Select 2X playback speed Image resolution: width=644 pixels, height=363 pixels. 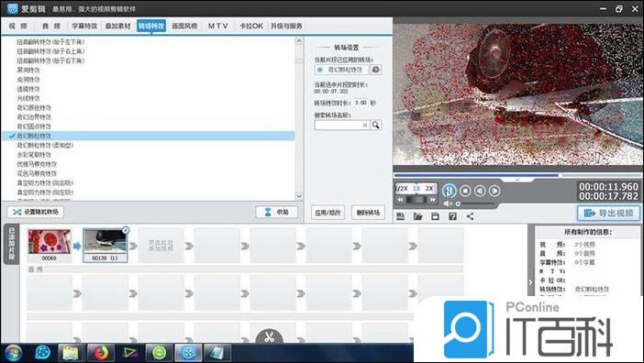coord(429,188)
